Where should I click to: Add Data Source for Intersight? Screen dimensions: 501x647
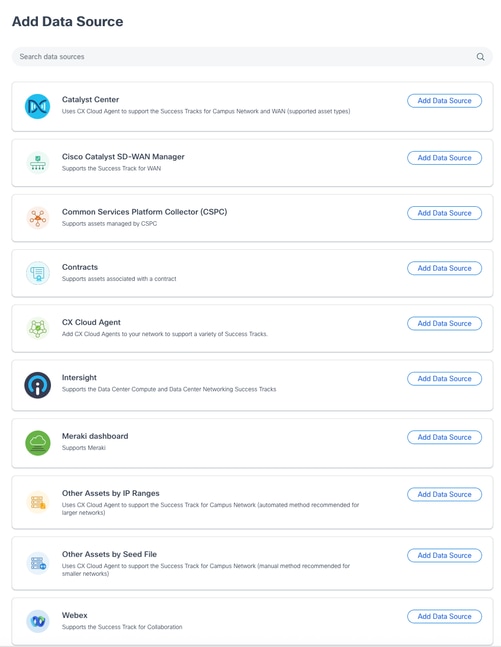444,379
